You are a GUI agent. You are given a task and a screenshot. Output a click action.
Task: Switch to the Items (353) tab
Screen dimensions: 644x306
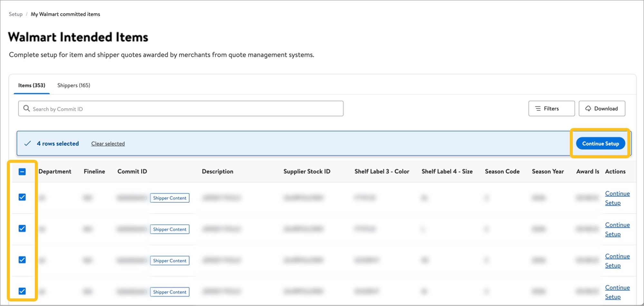pos(32,85)
